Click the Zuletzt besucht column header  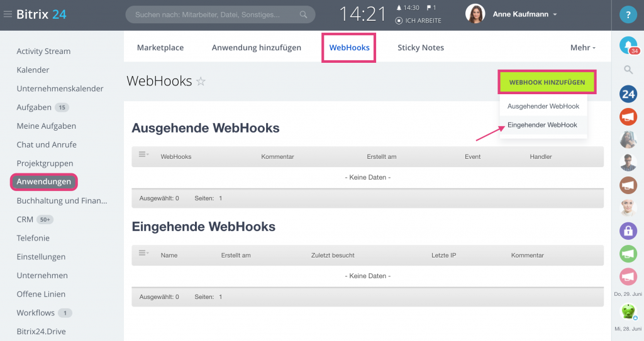coord(333,255)
